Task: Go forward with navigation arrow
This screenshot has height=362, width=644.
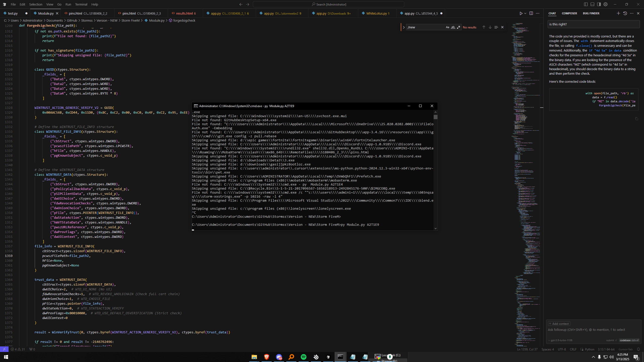Action: (248, 4)
